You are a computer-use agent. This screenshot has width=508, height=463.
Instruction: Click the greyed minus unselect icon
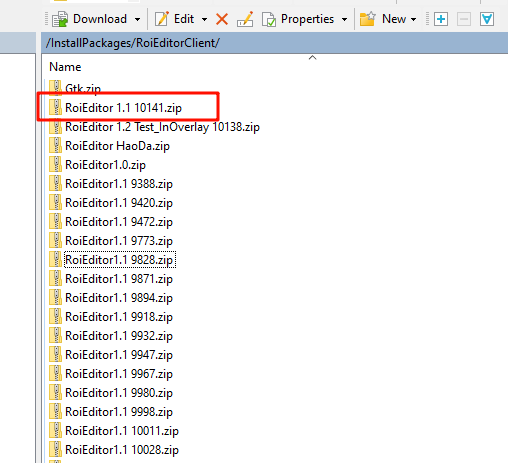tap(464, 19)
